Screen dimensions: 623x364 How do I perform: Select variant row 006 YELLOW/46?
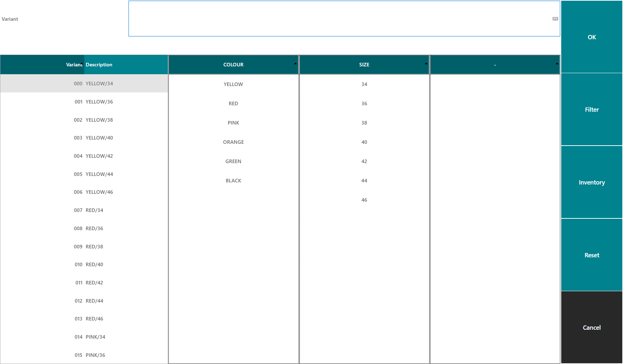[x=84, y=192]
